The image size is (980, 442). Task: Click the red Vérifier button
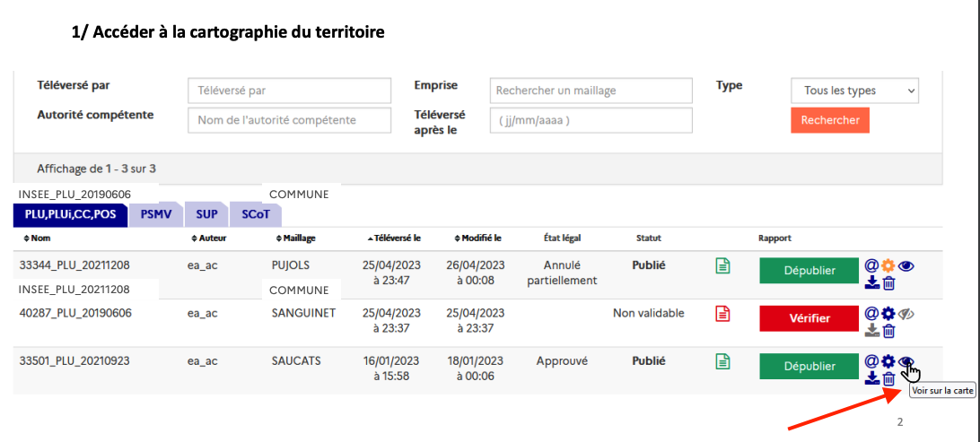point(809,318)
